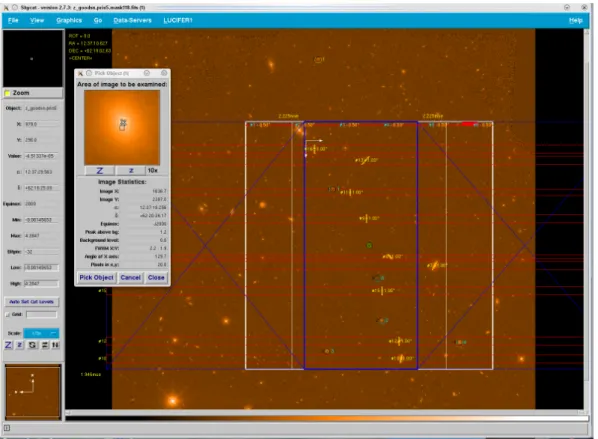Open the LUCIFER1 menu
The image size is (598, 439).
(178, 20)
